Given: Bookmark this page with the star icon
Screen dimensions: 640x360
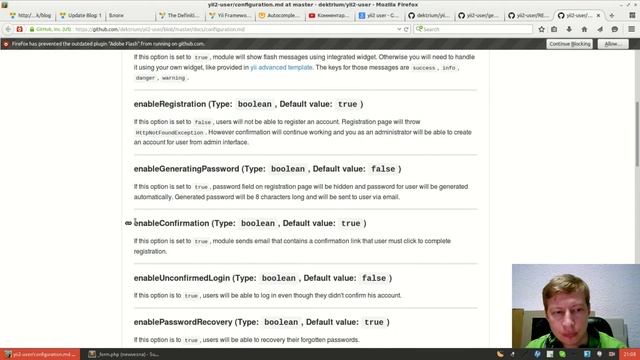Looking at the screenshot, I should (x=541, y=29).
